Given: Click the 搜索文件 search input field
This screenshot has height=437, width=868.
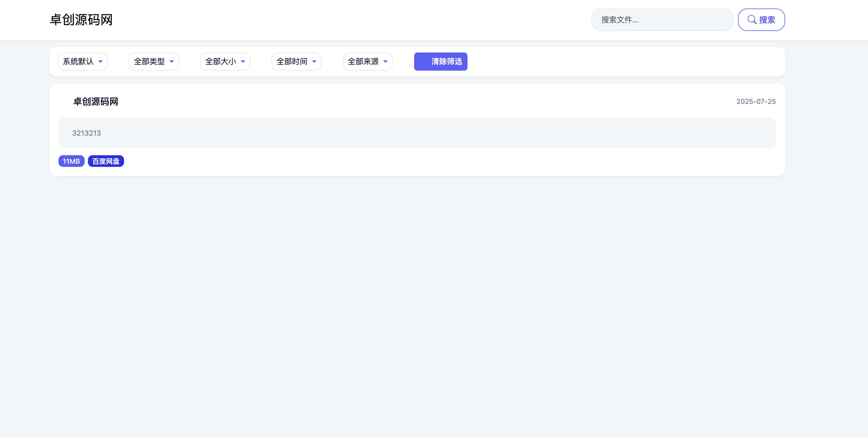Looking at the screenshot, I should (x=662, y=20).
